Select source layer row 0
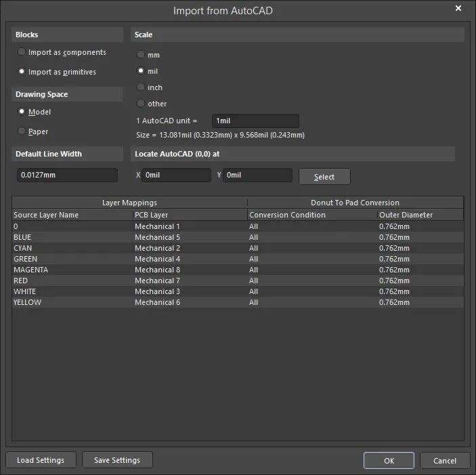This screenshot has width=476, height=475. tap(72, 226)
